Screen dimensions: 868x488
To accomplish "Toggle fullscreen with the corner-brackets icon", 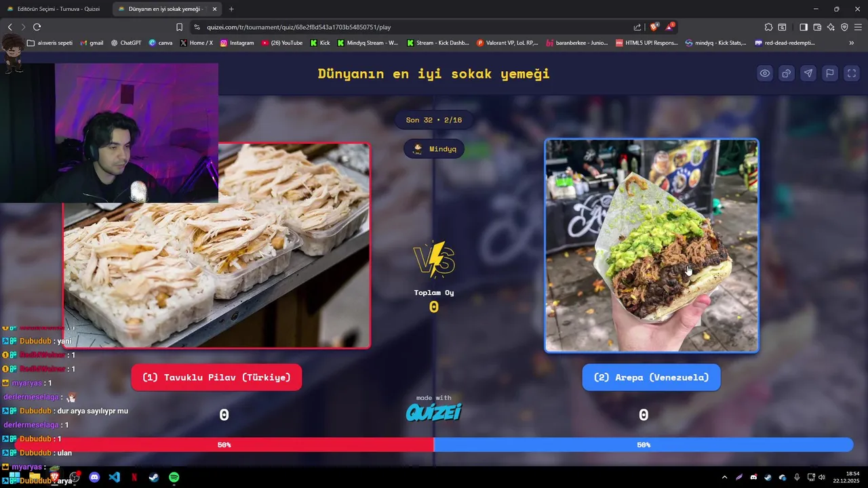I will [x=852, y=73].
